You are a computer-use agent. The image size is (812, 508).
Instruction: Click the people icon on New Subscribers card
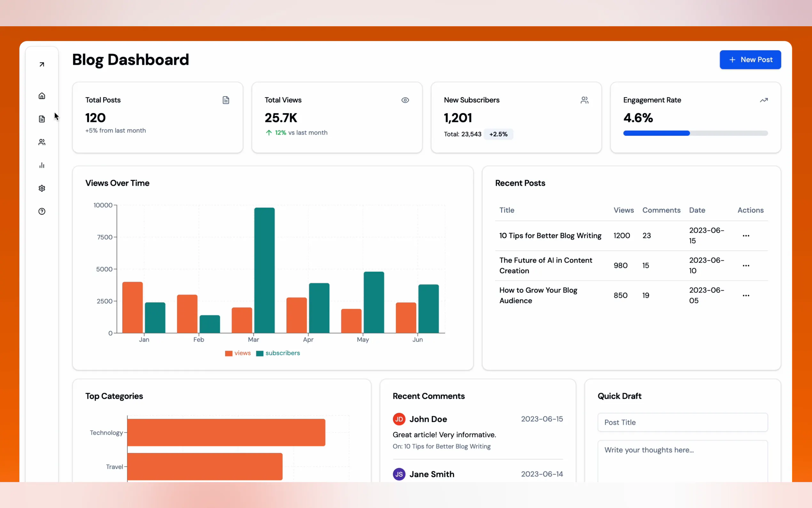[584, 100]
